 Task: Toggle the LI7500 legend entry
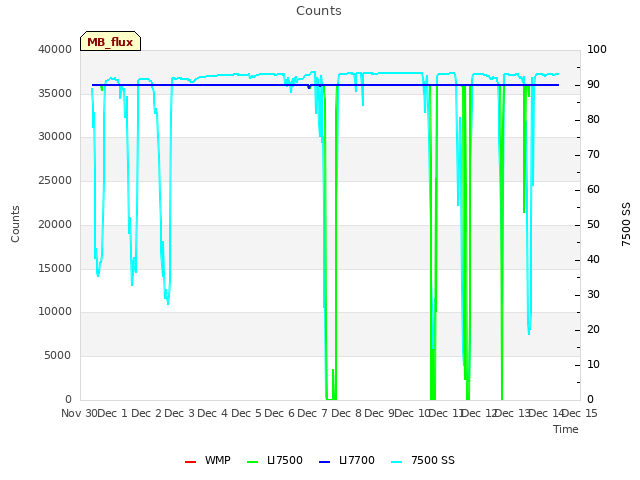275,460
